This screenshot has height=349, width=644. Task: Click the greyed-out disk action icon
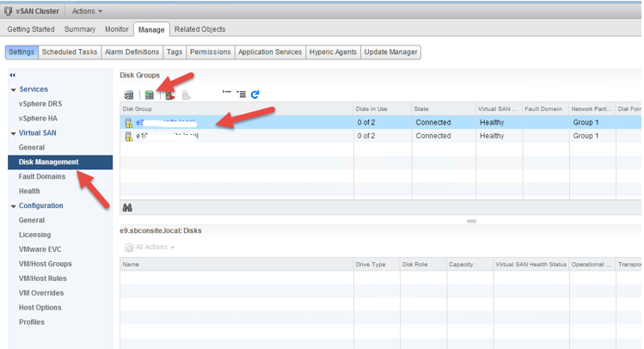tap(186, 95)
